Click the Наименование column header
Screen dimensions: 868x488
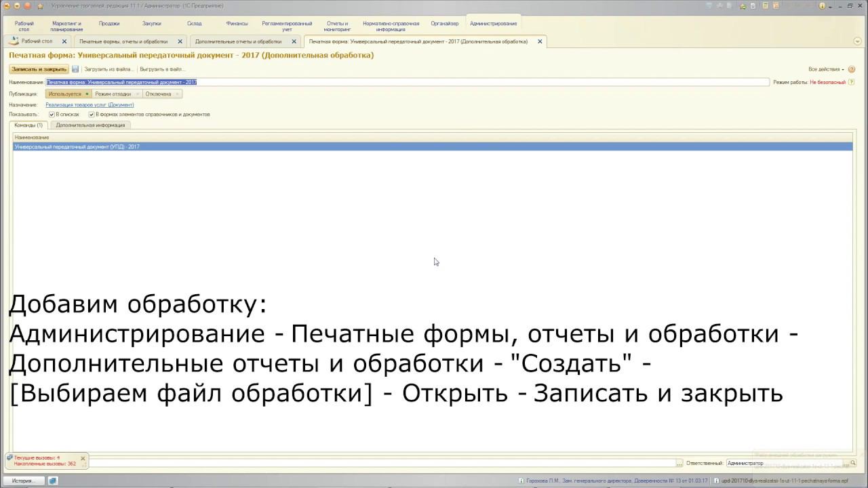433,138
